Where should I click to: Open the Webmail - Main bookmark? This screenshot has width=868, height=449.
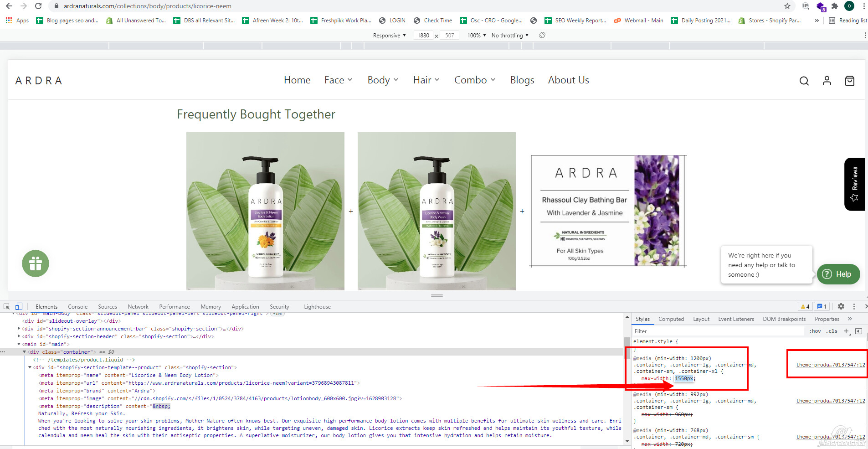[x=638, y=21]
